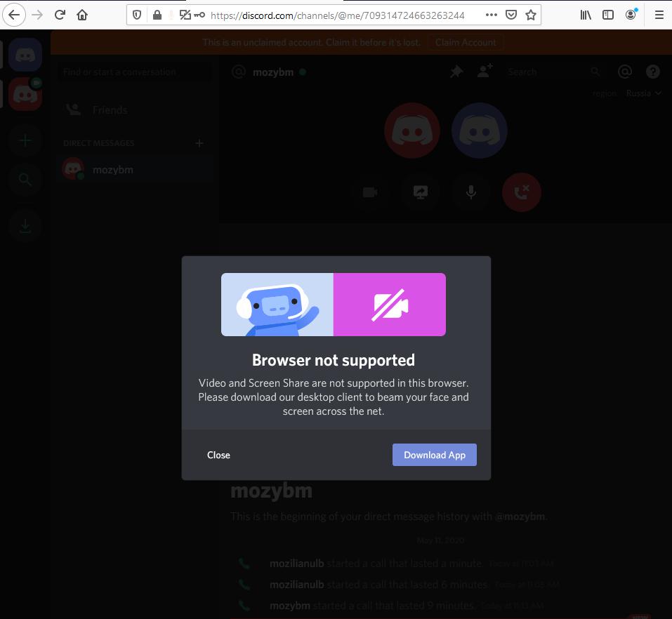Click the blue caller avatar in call
The width and height of the screenshot is (672, 619).
(x=480, y=131)
